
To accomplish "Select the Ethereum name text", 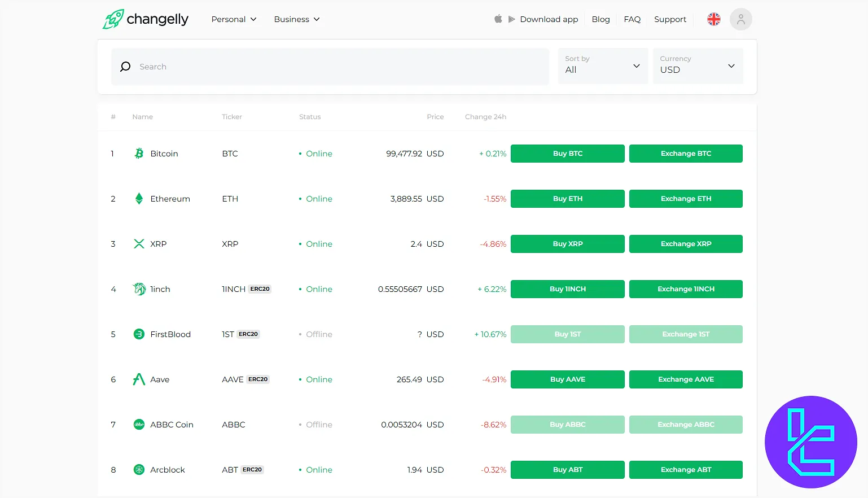I will point(170,199).
